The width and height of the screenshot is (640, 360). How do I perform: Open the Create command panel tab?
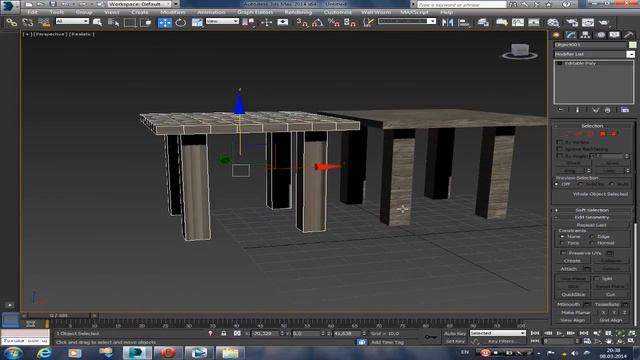click(x=556, y=35)
